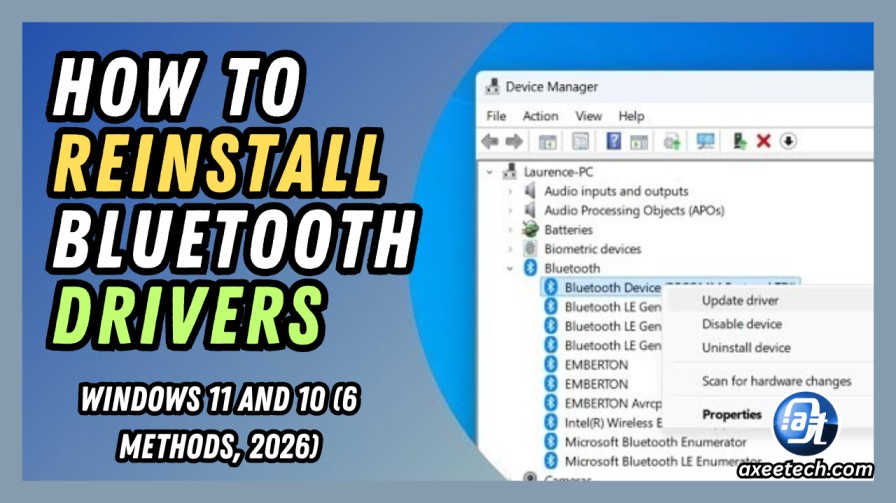896x503 pixels.
Task: Select the Intel(R) Wireless Bluetooth device
Action: tap(613, 423)
